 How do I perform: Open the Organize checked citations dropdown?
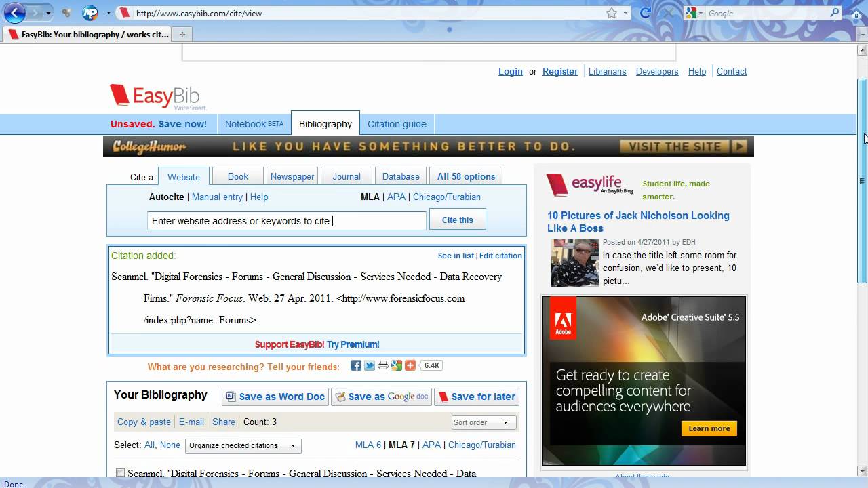coord(243,445)
